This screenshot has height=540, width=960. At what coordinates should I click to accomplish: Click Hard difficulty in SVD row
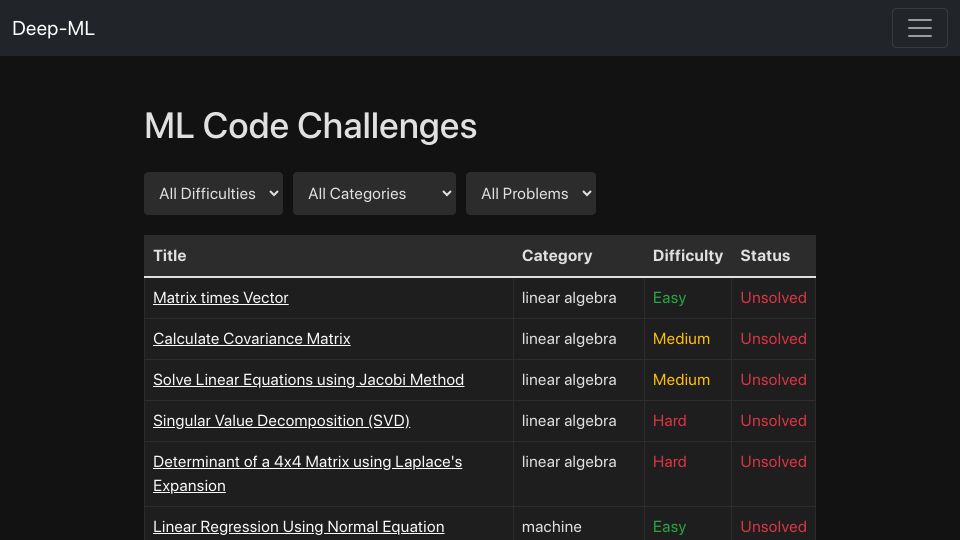click(x=669, y=421)
